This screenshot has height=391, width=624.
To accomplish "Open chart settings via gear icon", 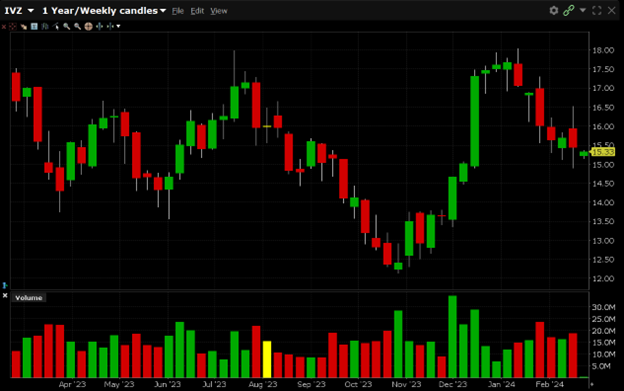I will (554, 10).
